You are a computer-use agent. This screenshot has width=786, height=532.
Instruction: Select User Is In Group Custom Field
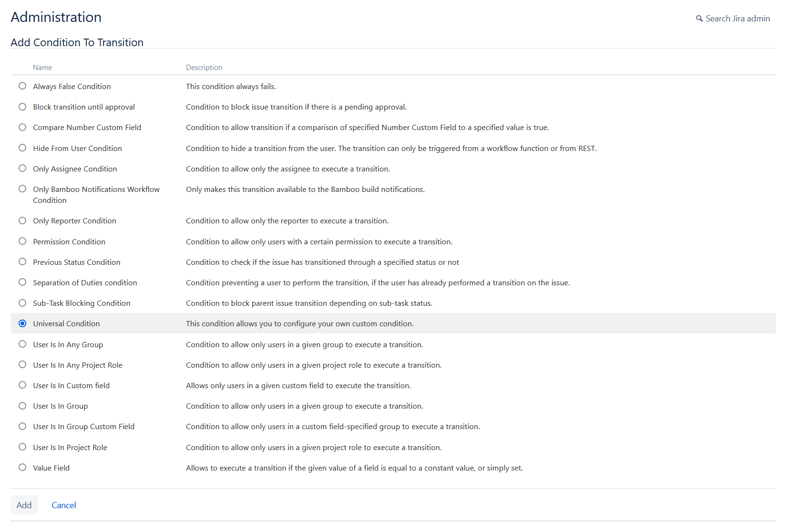click(x=22, y=427)
